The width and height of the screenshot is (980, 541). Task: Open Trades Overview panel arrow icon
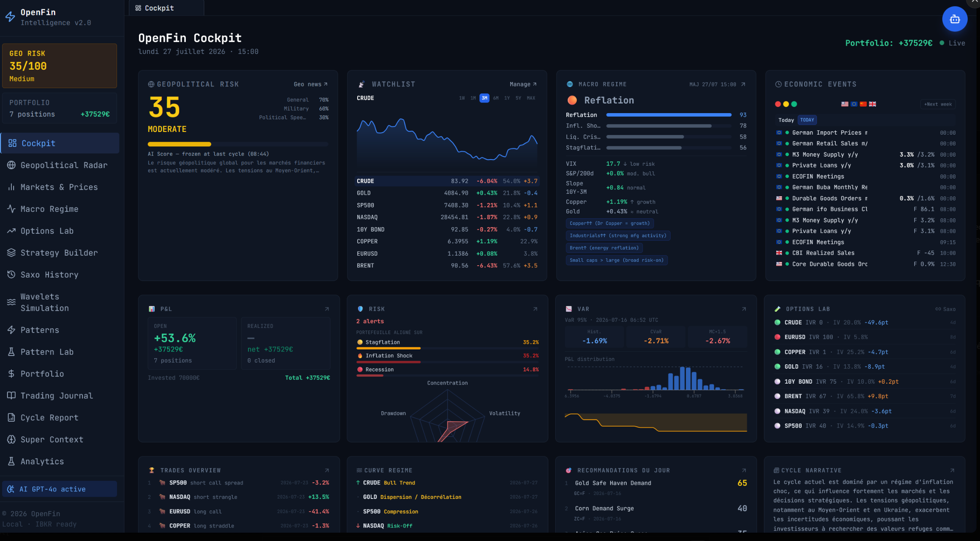pyautogui.click(x=327, y=470)
